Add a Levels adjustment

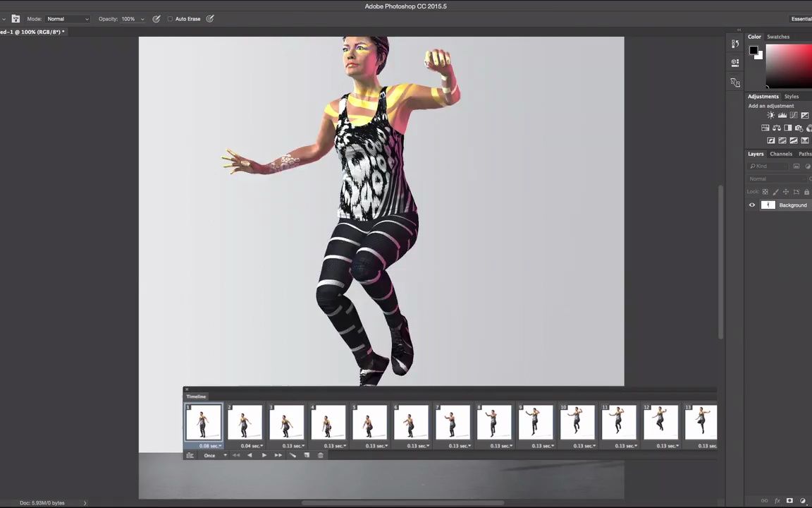782,115
